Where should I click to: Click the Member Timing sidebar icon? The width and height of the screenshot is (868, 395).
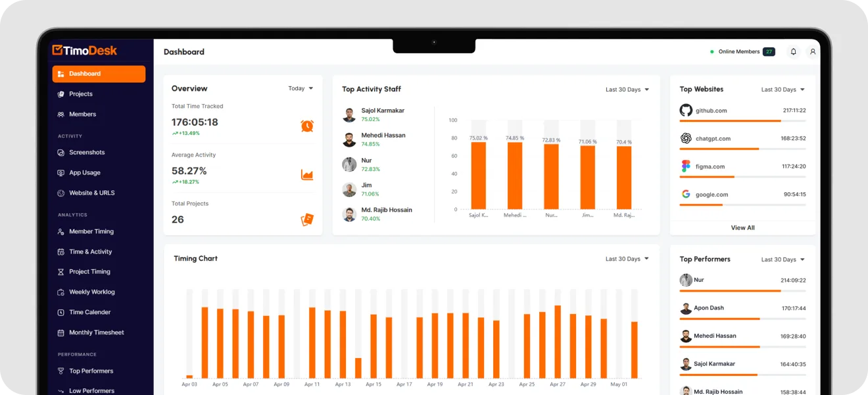60,232
